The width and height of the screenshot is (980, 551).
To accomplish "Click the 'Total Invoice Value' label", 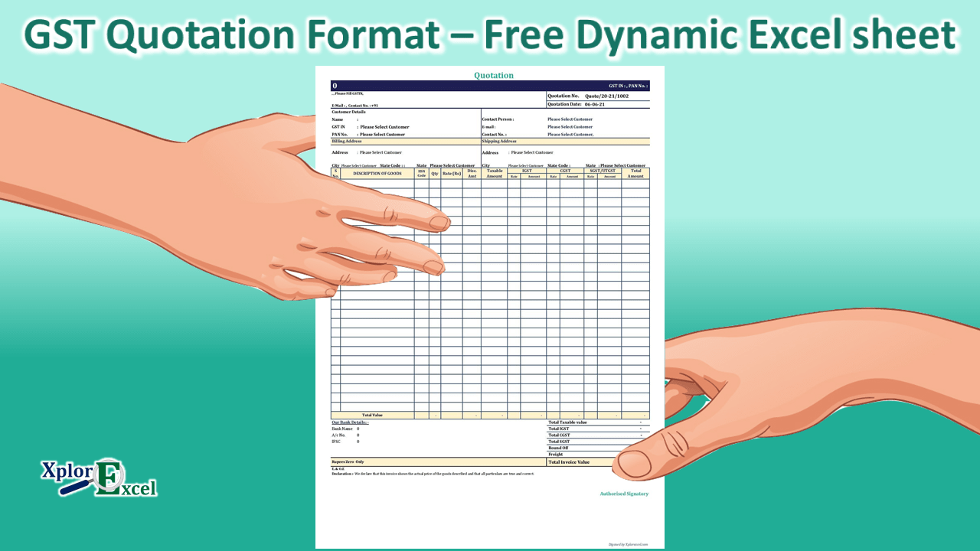I will (569, 462).
